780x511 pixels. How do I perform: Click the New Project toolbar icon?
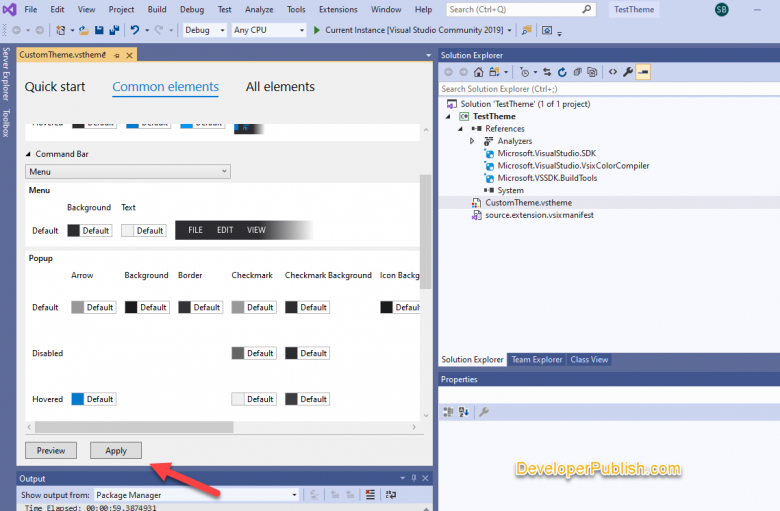pos(61,30)
